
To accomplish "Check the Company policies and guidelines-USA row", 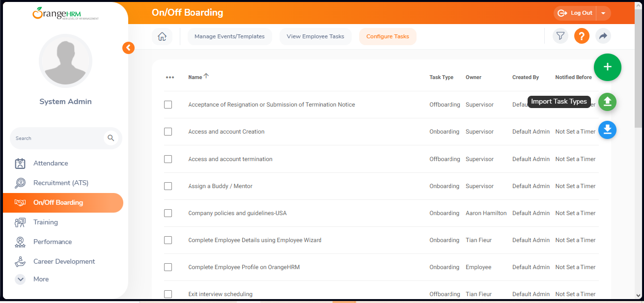I will [x=168, y=213].
